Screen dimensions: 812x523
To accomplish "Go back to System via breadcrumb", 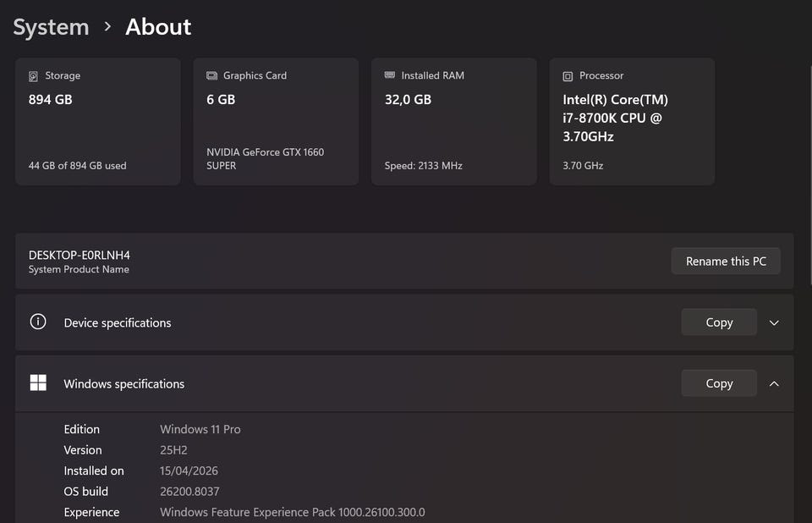I will 51,27.
